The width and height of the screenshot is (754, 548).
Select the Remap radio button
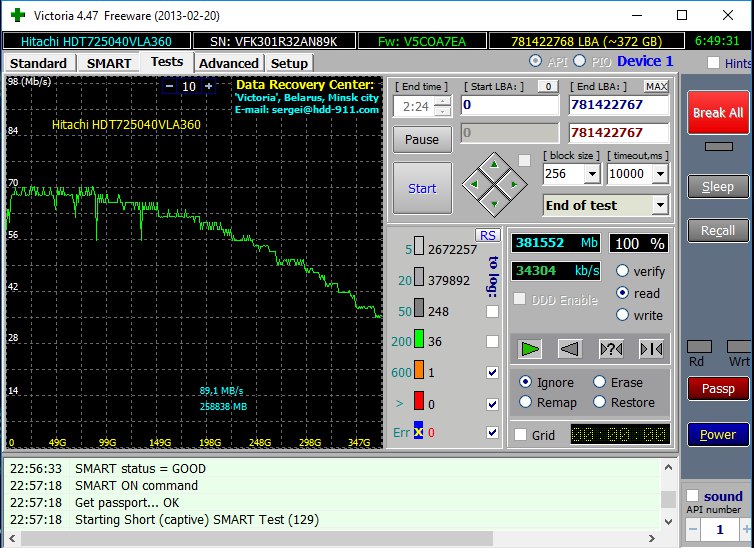(x=525, y=402)
